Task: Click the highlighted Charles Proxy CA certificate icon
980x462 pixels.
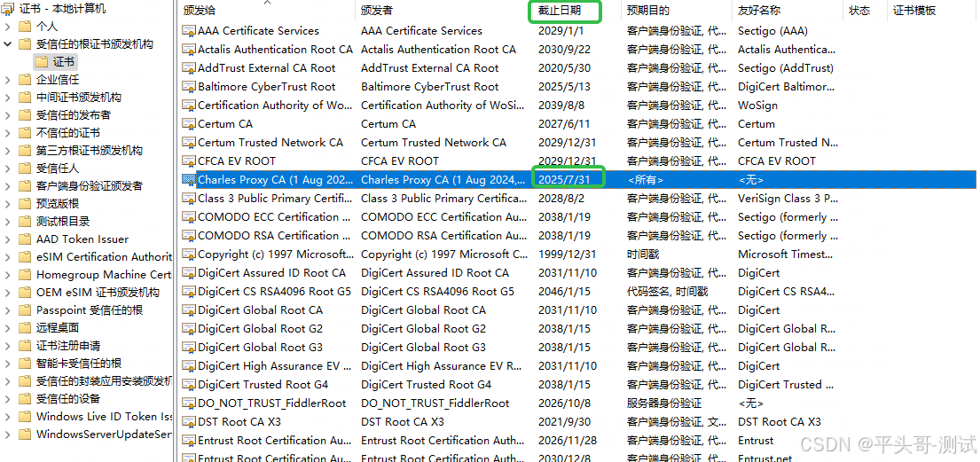Action: [189, 180]
